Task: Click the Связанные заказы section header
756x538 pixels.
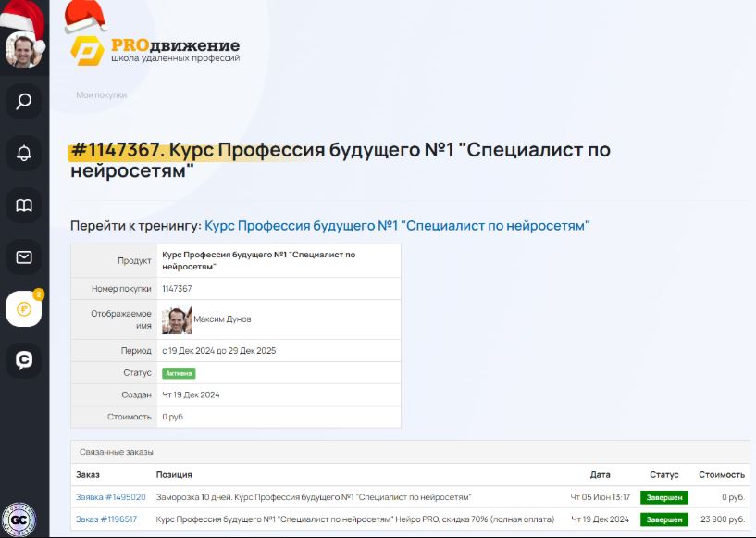Action: [116, 452]
